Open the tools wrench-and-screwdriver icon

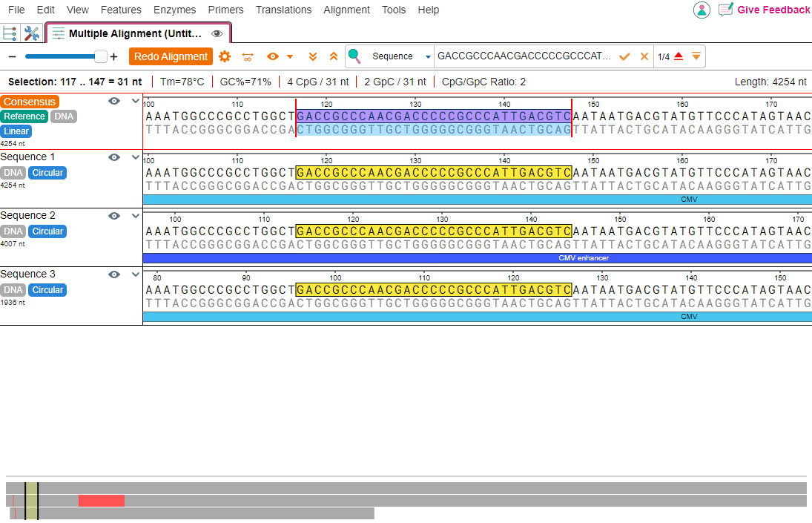(x=32, y=33)
